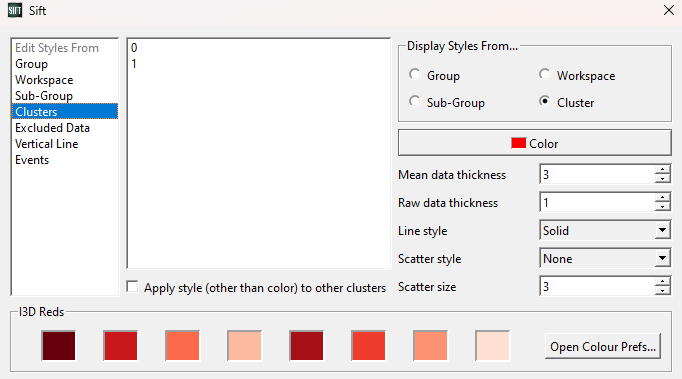The width and height of the screenshot is (682, 379).
Task: Decrease the Scatter size stepper value
Action: point(662,291)
